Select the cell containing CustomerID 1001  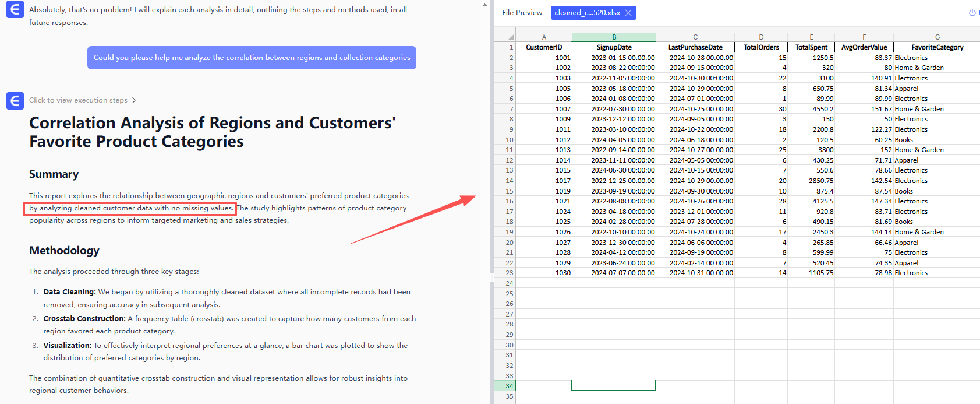[544, 58]
